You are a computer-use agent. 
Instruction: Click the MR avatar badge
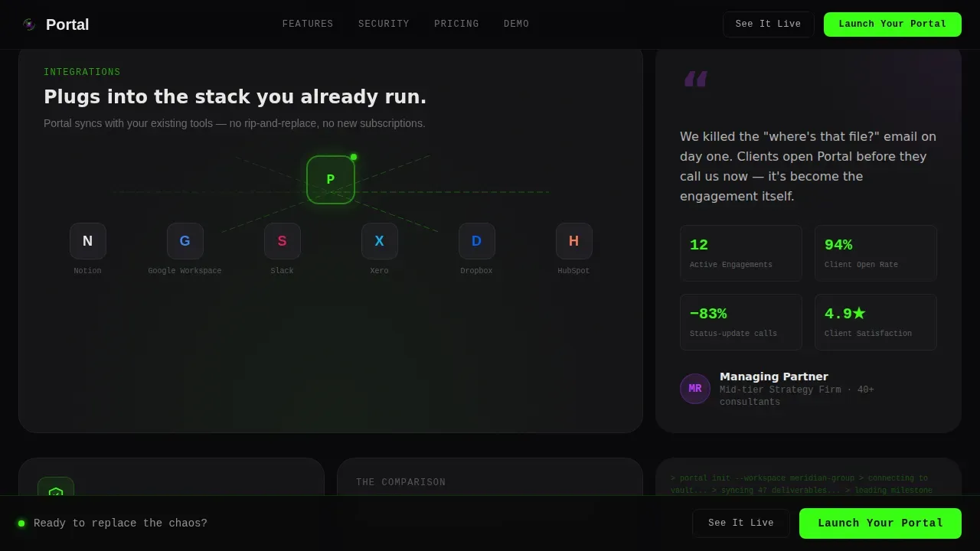695,389
